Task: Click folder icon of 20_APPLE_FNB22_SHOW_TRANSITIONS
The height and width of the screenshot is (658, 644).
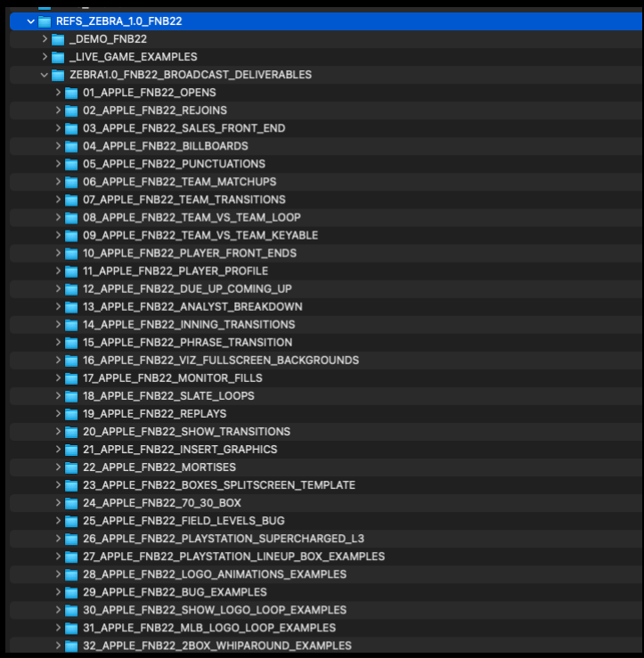Action: click(71, 432)
